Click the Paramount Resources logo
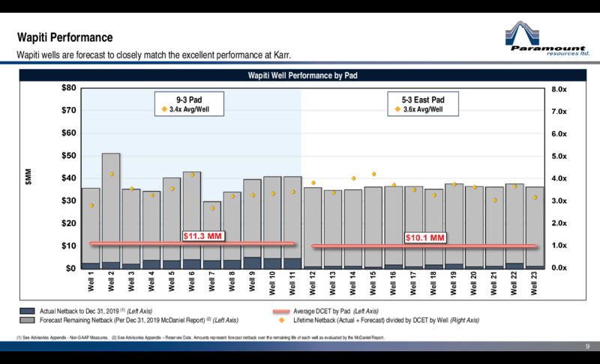 tap(548, 38)
